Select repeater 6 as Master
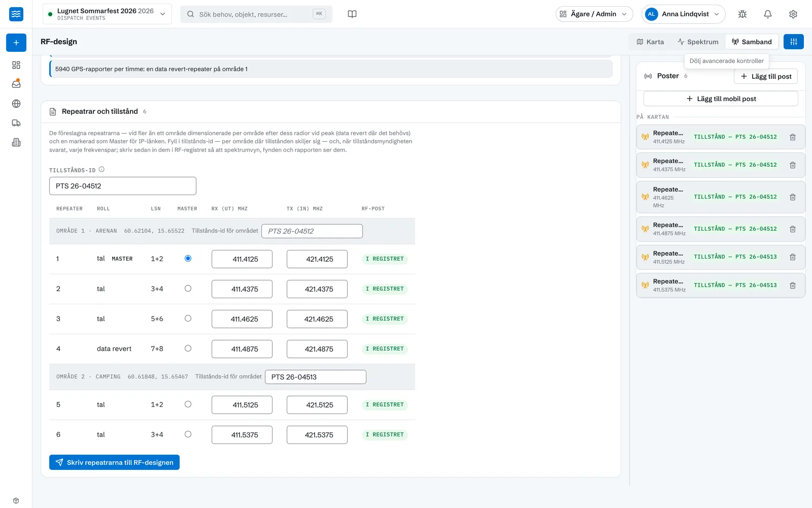 pyautogui.click(x=188, y=434)
